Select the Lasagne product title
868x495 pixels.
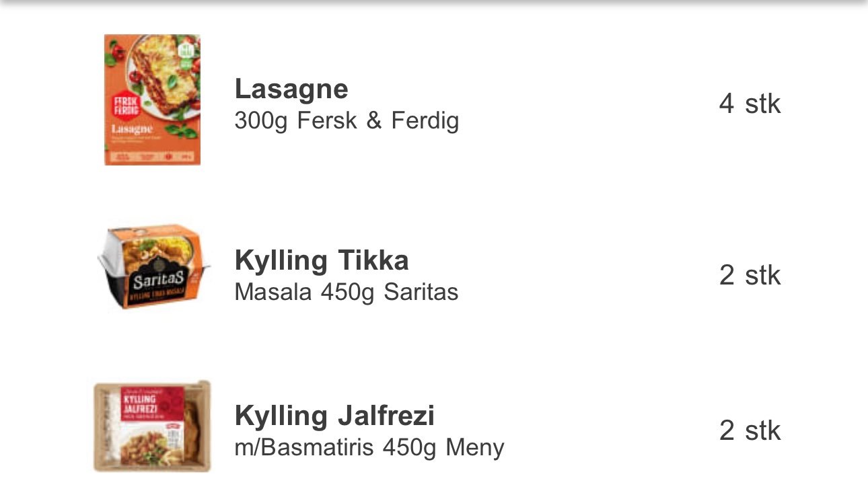pos(291,89)
